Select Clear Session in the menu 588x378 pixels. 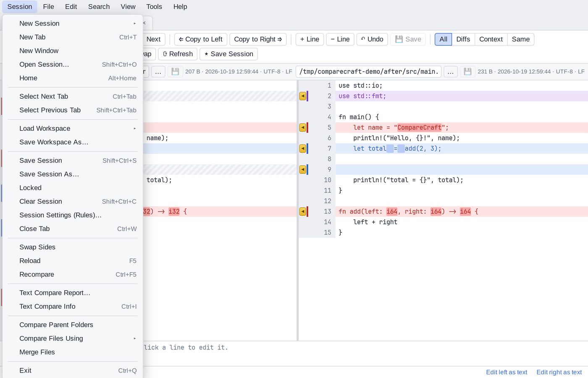point(73,202)
